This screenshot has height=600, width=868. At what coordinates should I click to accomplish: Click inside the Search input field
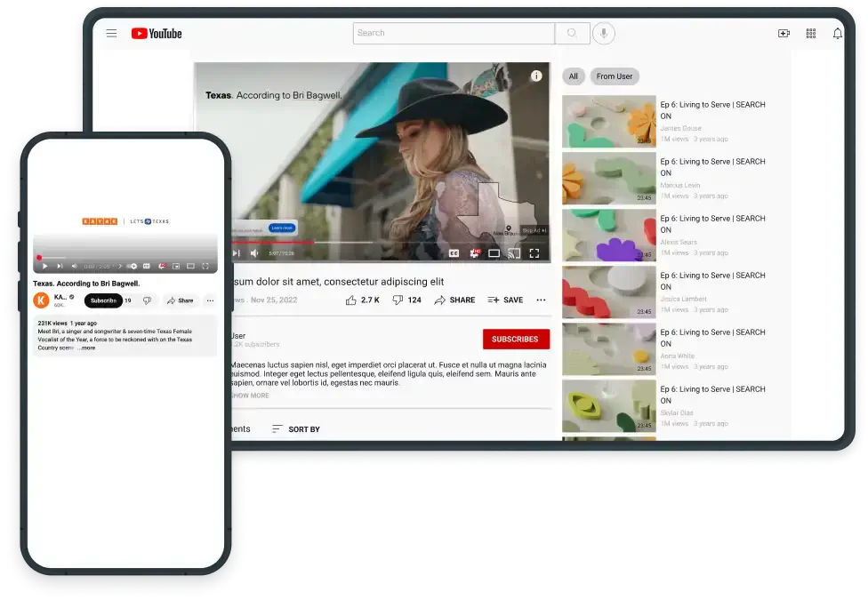(454, 33)
